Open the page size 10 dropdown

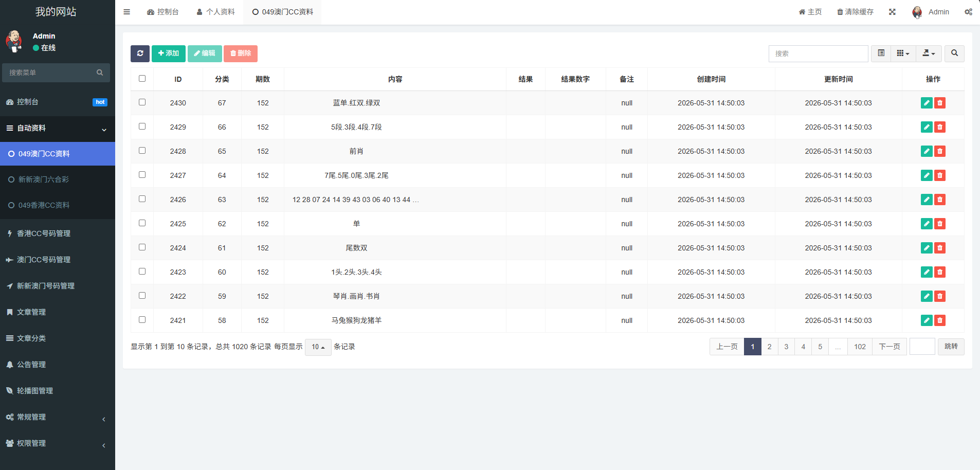click(x=318, y=347)
